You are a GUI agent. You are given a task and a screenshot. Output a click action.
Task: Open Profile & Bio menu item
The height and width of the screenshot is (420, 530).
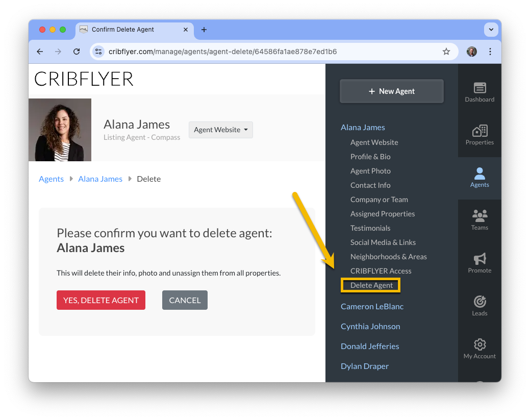(370, 157)
